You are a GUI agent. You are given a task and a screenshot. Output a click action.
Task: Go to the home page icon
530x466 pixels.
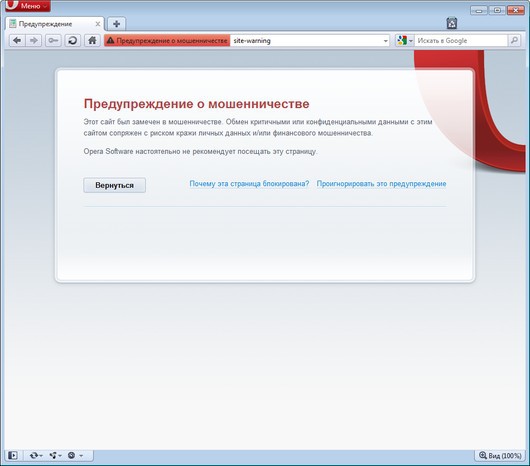point(92,41)
